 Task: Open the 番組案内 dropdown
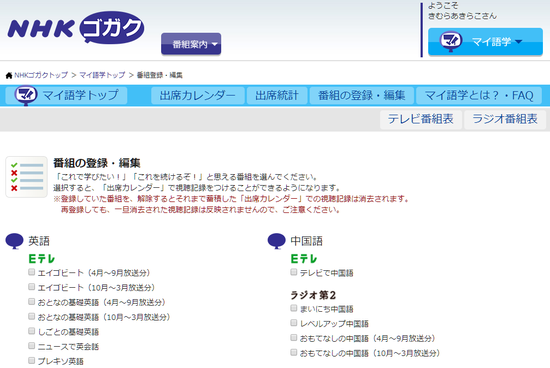191,44
